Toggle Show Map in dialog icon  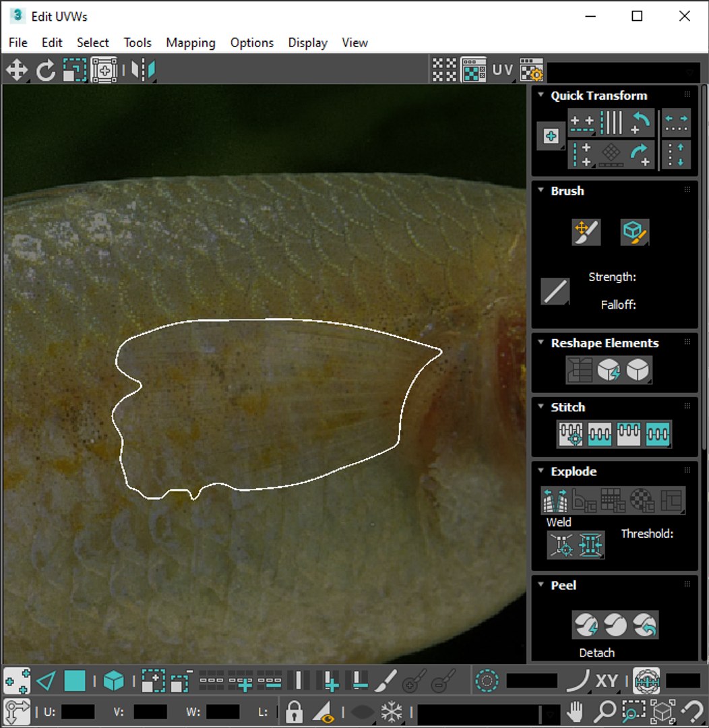(x=474, y=70)
